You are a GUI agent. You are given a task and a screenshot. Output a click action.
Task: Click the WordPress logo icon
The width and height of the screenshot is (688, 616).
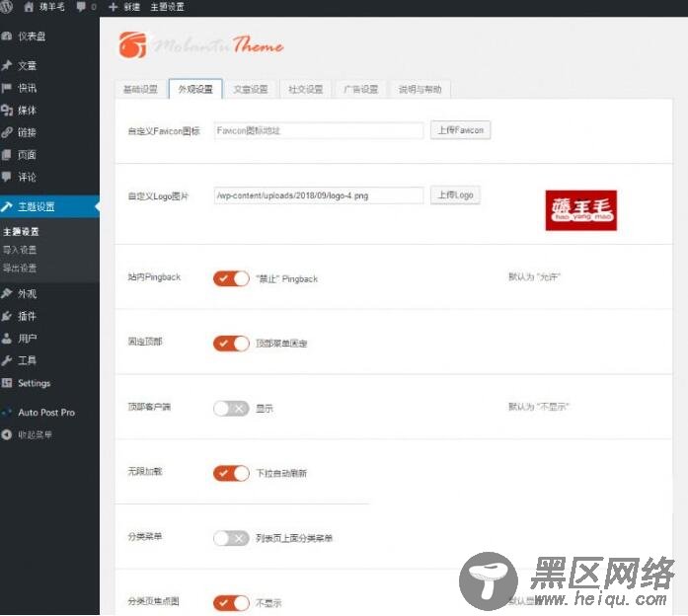click(5, 7)
